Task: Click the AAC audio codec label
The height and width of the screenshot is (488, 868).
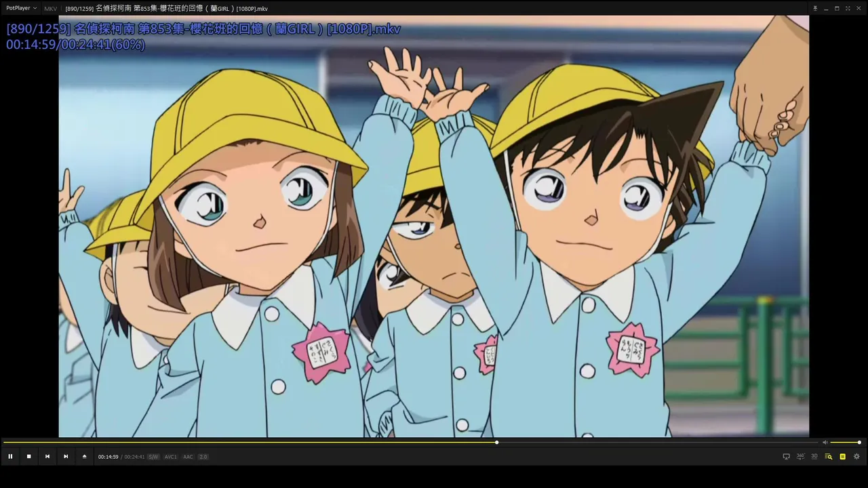Action: point(188,457)
